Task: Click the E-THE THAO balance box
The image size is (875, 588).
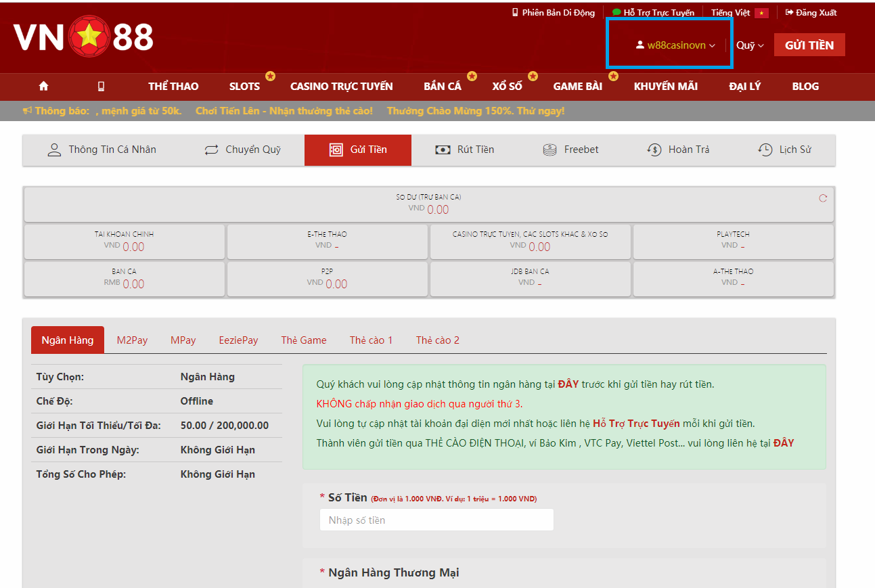Action: [327, 242]
